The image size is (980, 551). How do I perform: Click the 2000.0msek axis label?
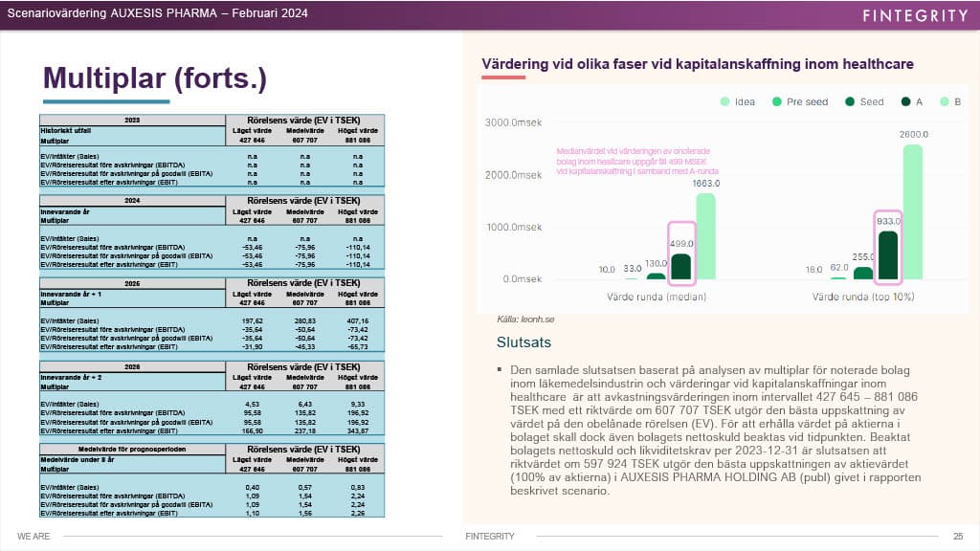[513, 175]
